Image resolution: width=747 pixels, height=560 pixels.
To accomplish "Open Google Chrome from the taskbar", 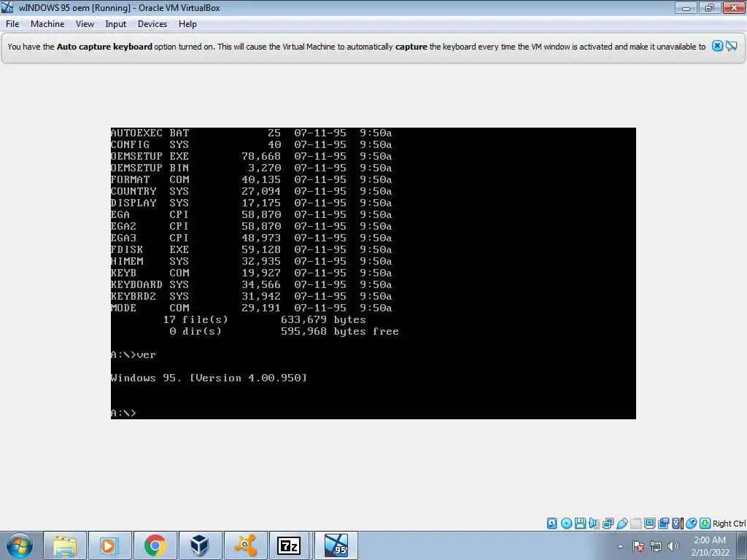I will tap(155, 545).
